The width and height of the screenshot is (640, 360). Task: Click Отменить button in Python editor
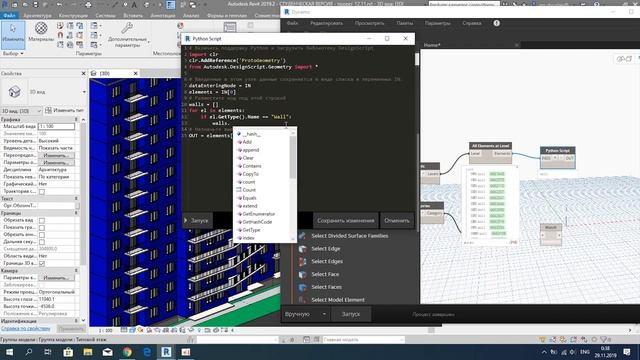pos(397,220)
